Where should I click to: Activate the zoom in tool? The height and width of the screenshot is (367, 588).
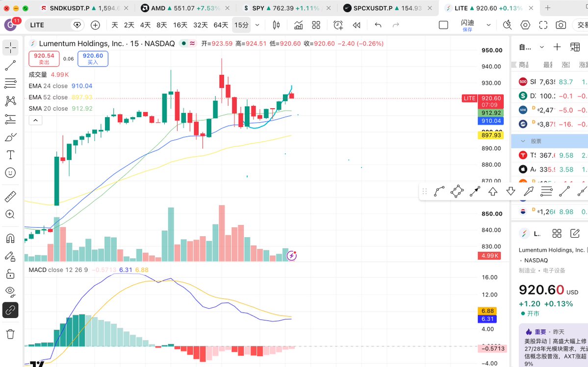[10, 214]
